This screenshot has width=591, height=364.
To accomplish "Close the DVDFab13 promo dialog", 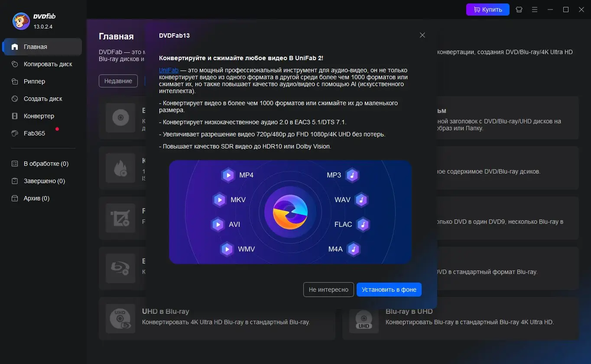I will (x=422, y=35).
